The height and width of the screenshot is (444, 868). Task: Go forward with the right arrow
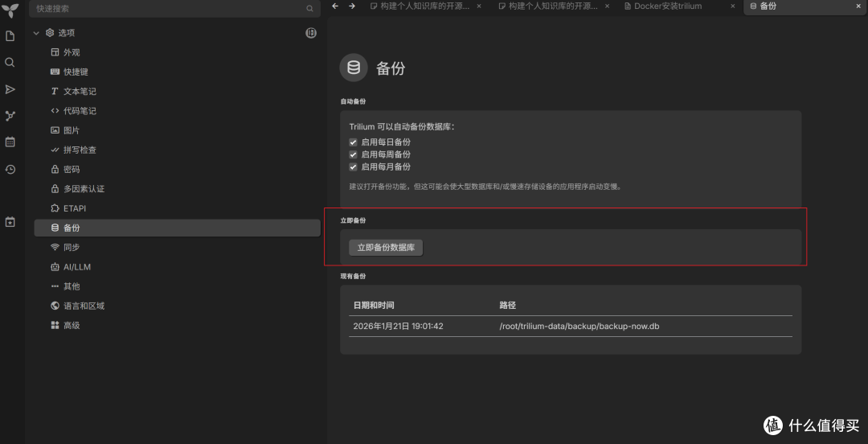(x=352, y=6)
